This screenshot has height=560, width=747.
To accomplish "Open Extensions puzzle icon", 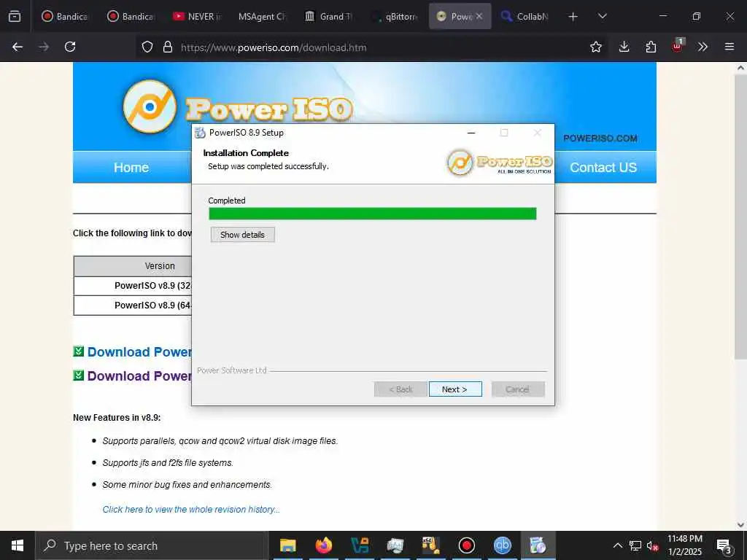I will [651, 47].
